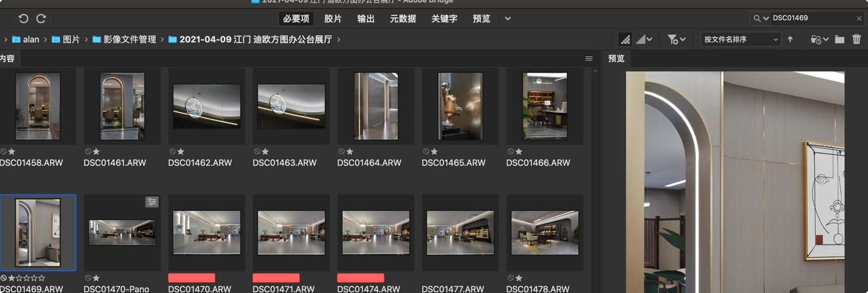
Task: Click the star rating on DSC01462.ARW
Action: click(181, 151)
